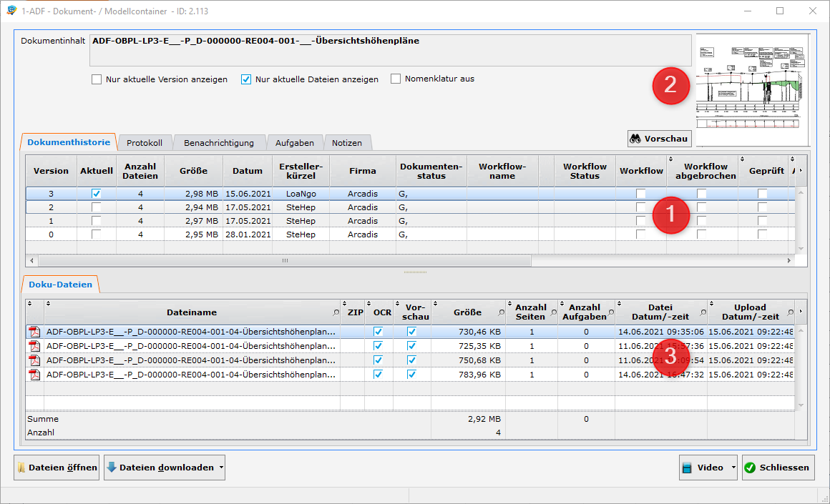Uncheck 'Nur aktuelle Dateien anzeigen'
Viewport: 830px width, 504px height.
click(x=246, y=79)
